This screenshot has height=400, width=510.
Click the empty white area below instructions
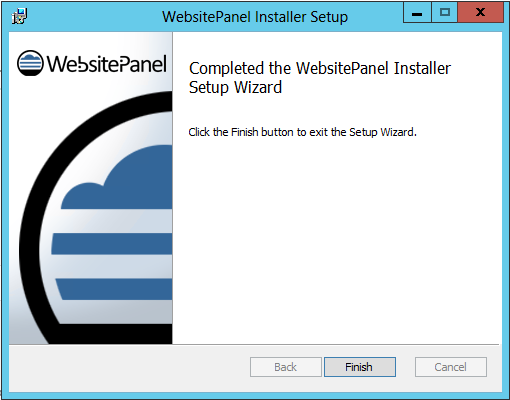[337, 240]
